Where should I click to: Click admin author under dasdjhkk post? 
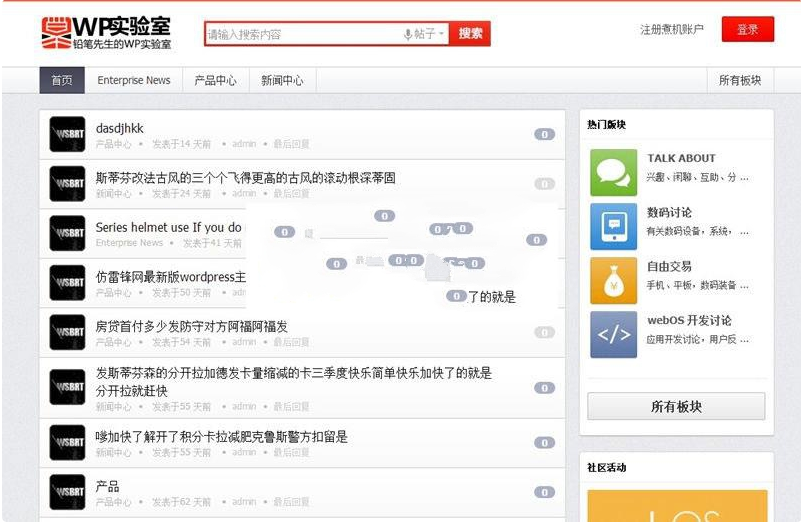pyautogui.click(x=244, y=144)
